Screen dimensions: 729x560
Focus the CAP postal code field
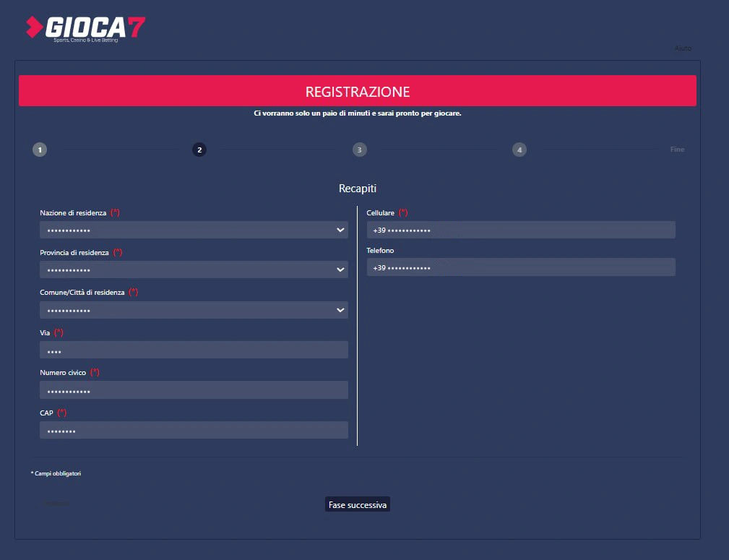194,430
